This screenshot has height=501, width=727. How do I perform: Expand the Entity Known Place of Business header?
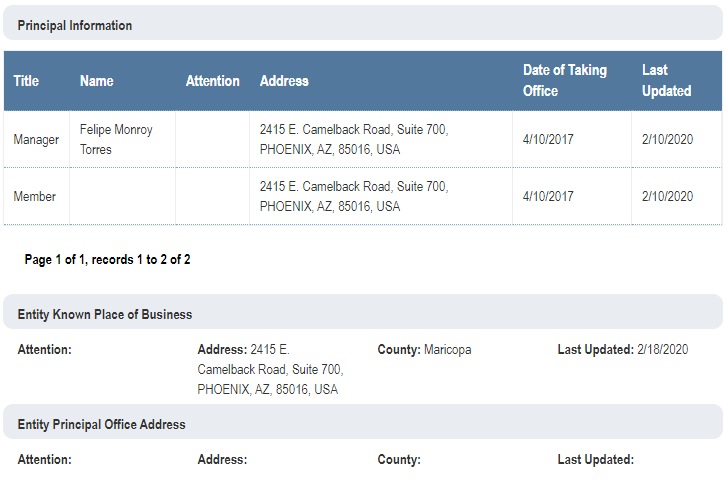105,314
